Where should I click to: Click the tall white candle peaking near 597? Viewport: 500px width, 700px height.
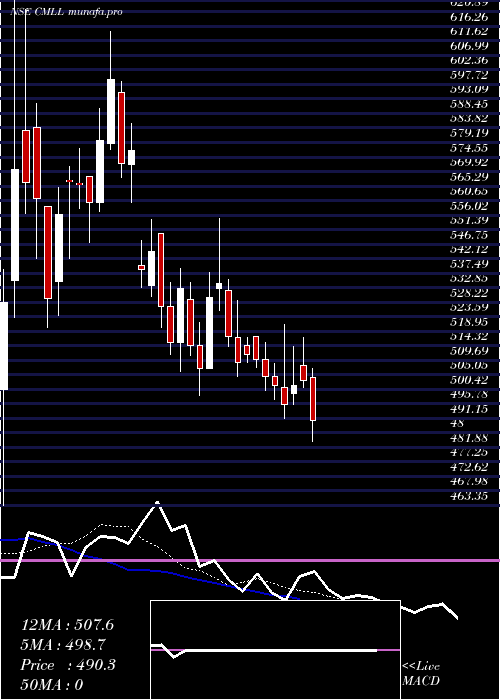[x=111, y=112]
